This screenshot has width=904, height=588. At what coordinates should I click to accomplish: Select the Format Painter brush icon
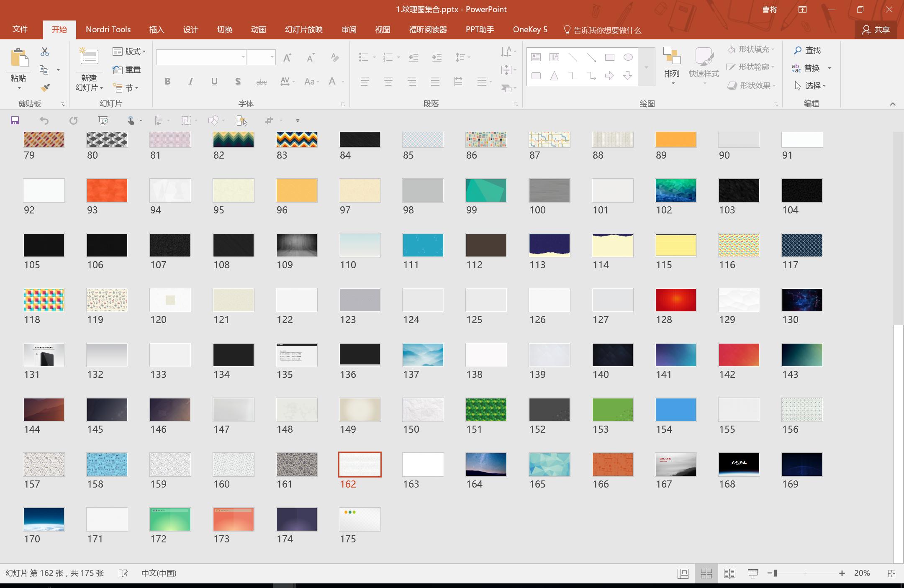coord(45,87)
